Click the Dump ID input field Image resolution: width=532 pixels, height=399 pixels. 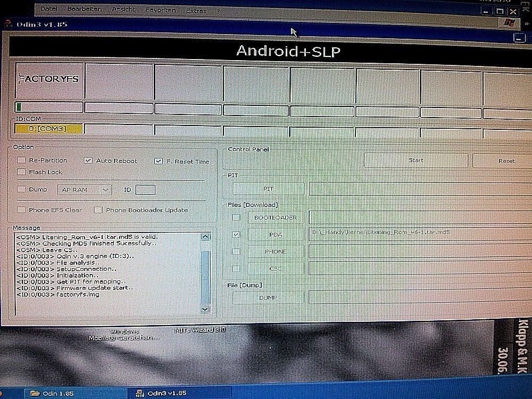[145, 190]
